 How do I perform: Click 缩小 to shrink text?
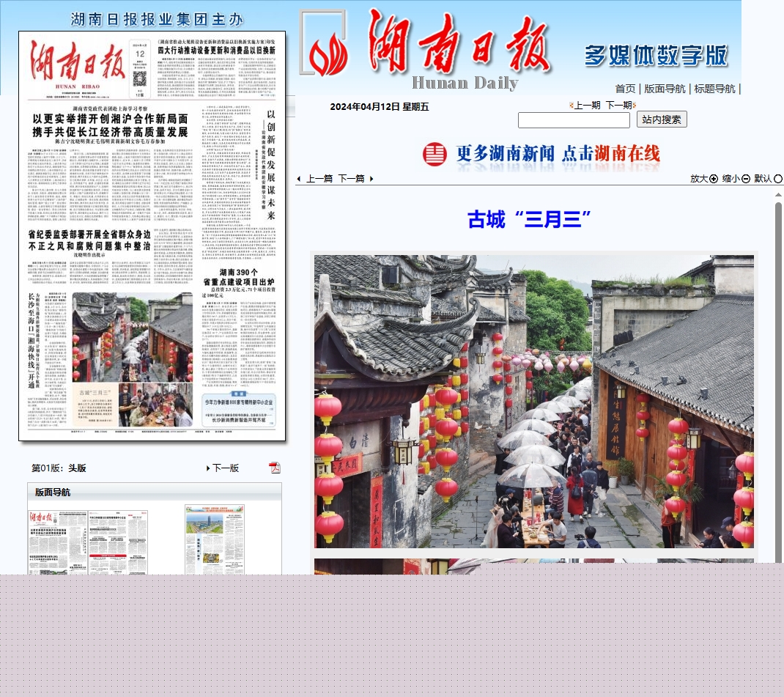(731, 179)
